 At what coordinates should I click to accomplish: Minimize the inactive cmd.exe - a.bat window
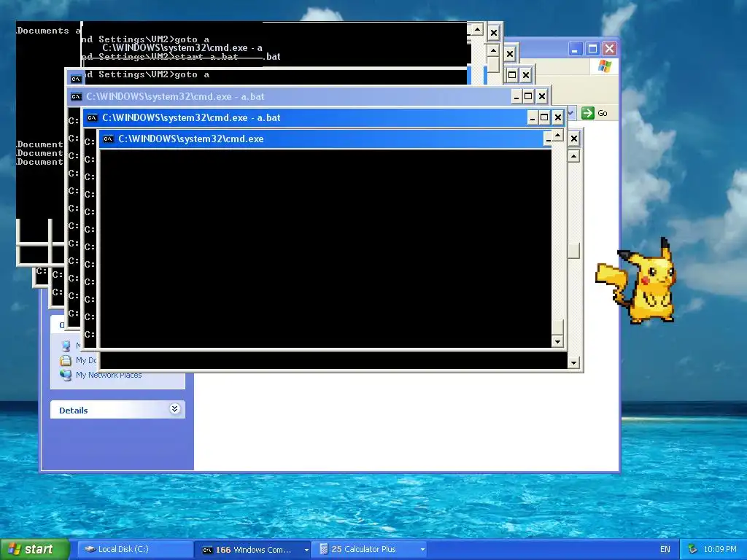516,97
